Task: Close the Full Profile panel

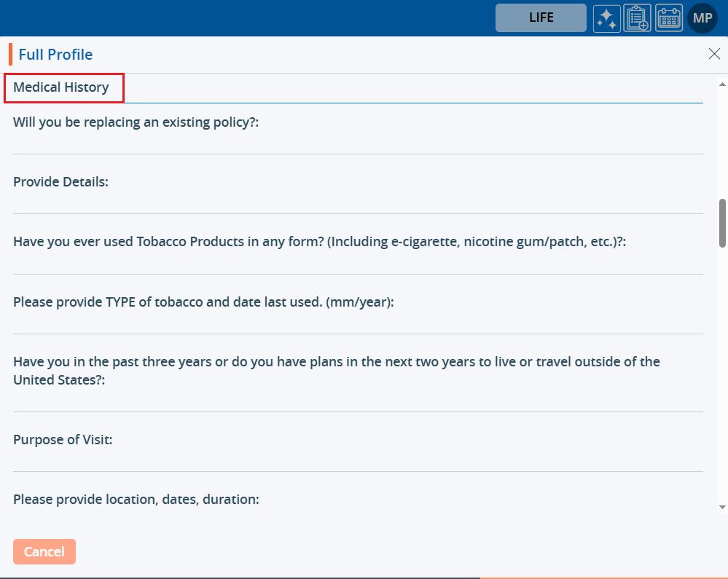Action: 714,54
